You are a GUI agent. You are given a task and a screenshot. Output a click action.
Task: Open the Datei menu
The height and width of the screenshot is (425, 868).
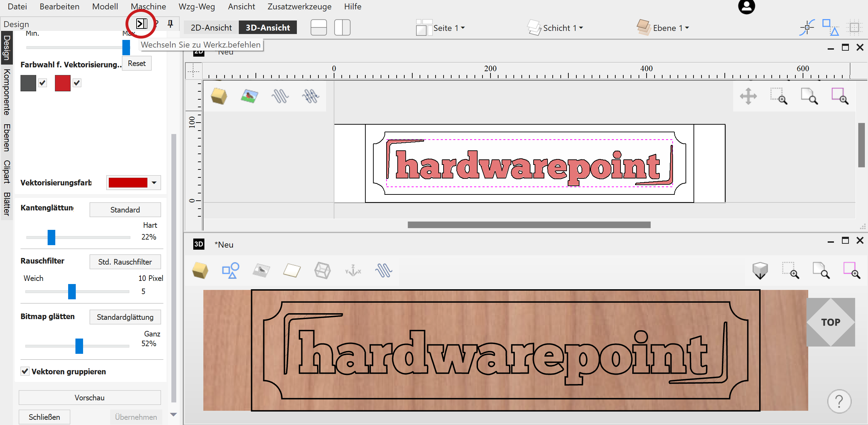pos(17,7)
